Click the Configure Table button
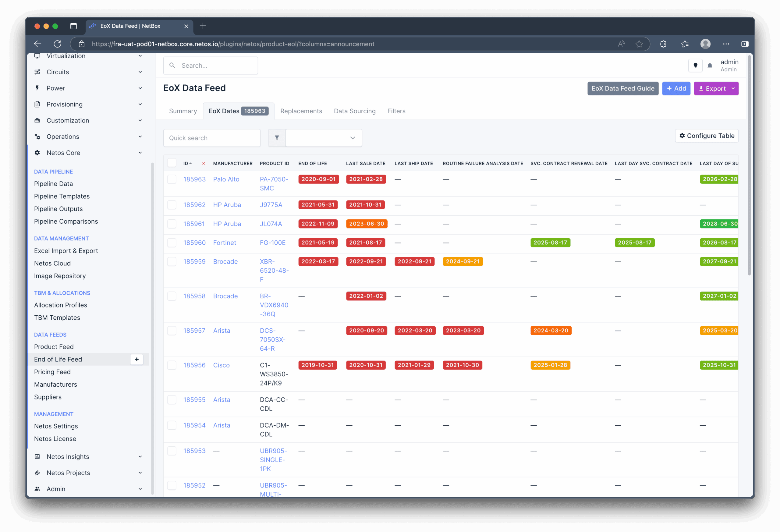This screenshot has width=780, height=532. 707,136
